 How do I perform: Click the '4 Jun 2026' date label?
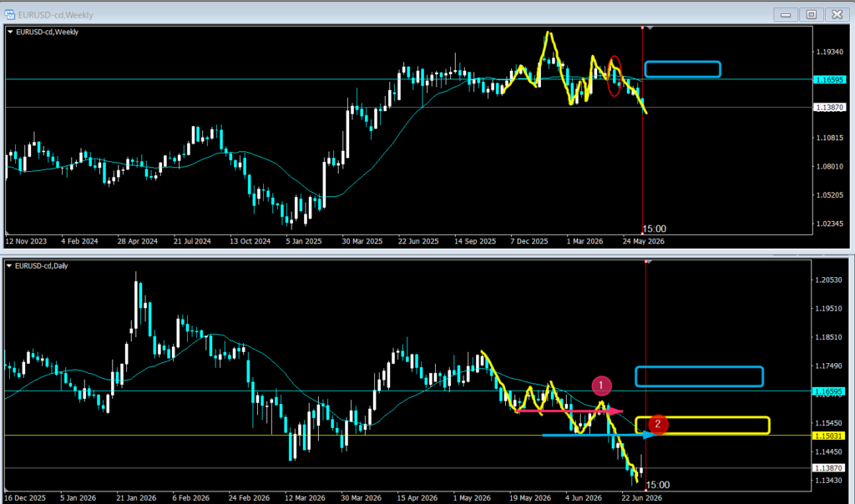[x=584, y=497]
